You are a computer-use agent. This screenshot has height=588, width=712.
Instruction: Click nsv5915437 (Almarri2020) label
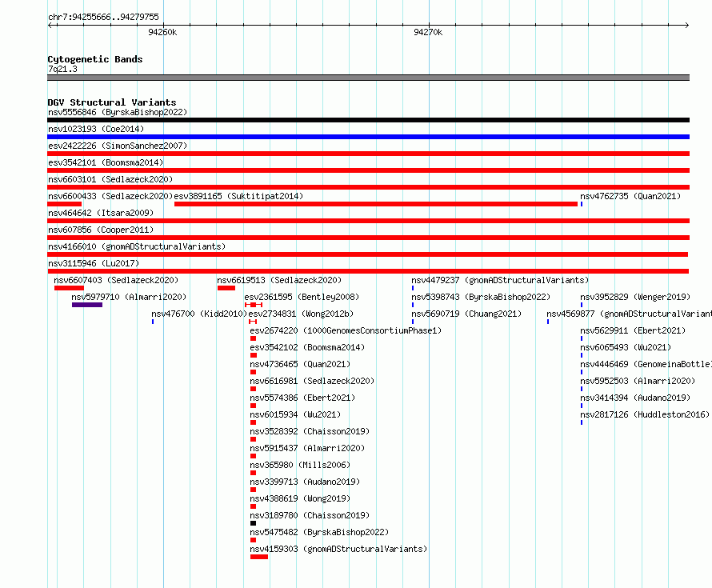click(307, 448)
